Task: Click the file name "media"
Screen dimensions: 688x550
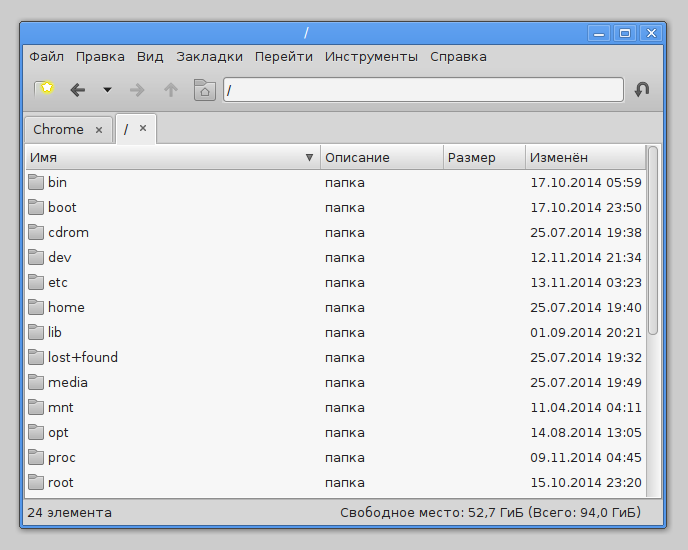Action: [x=68, y=382]
